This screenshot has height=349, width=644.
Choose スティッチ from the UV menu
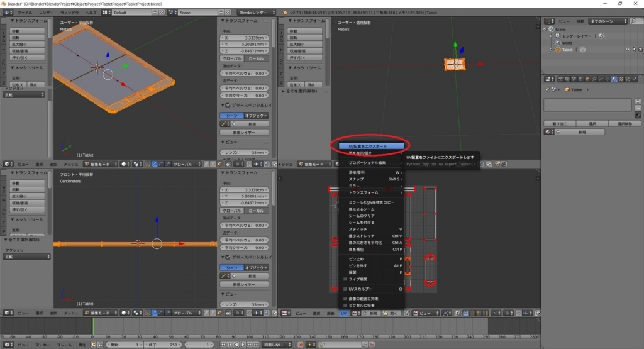coord(371,229)
